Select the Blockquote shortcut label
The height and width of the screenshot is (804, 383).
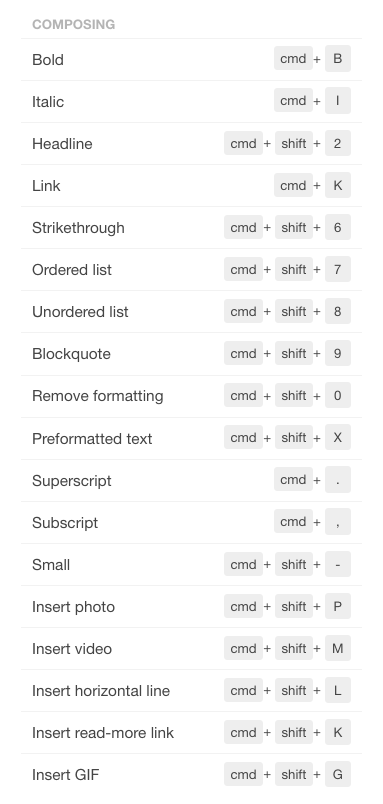pos(71,354)
